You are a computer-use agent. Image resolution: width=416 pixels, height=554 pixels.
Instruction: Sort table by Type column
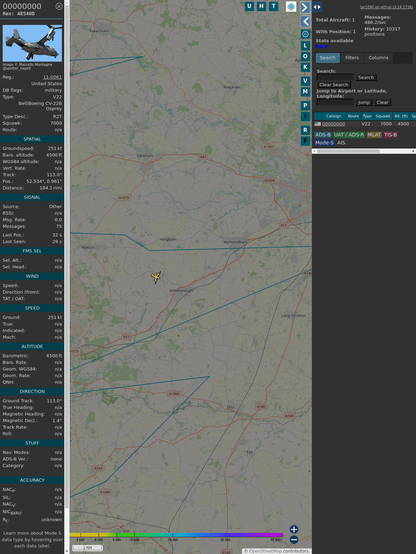click(x=367, y=116)
